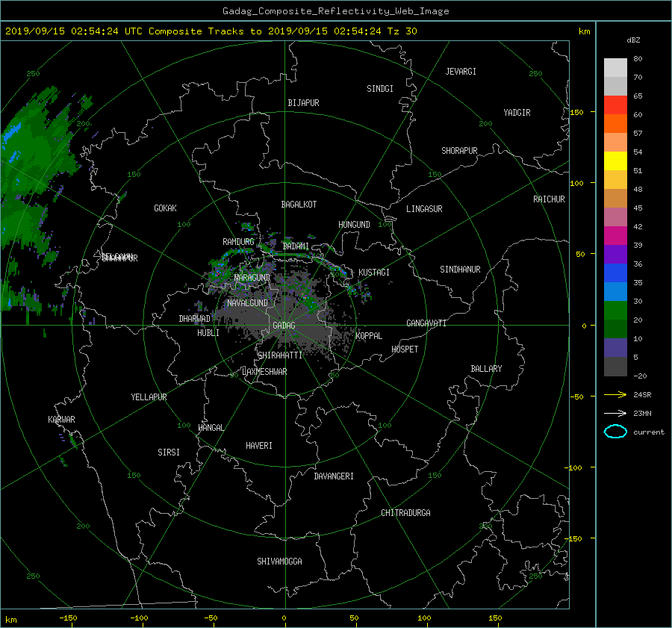Click the NAVALGUND city label

247,303
